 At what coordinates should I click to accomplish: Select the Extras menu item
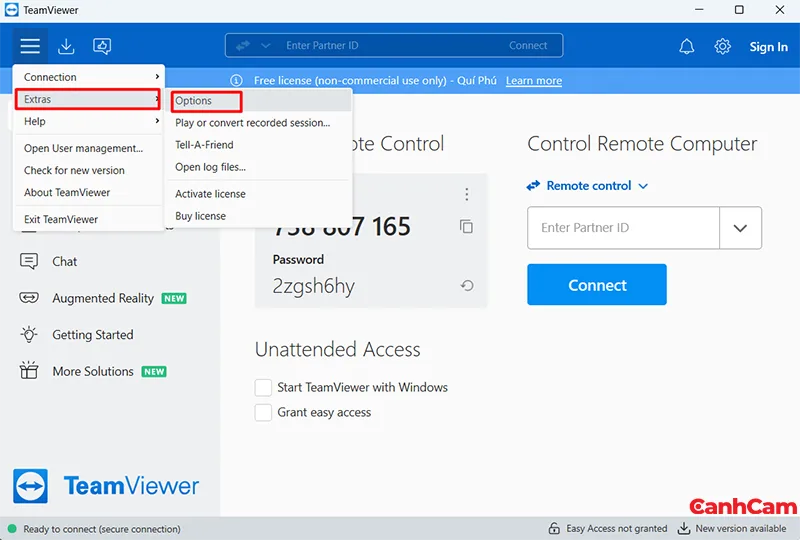(x=88, y=99)
